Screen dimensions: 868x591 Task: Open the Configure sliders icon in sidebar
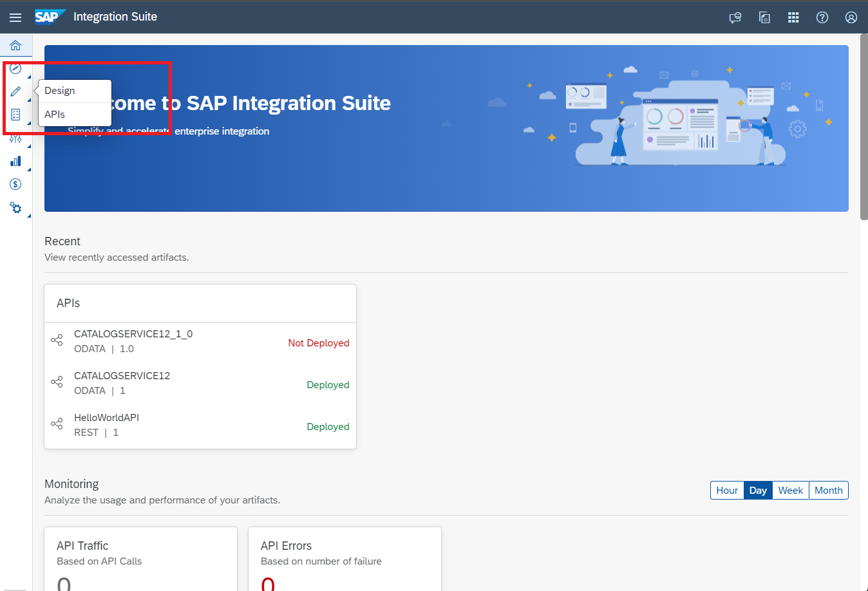(x=15, y=138)
